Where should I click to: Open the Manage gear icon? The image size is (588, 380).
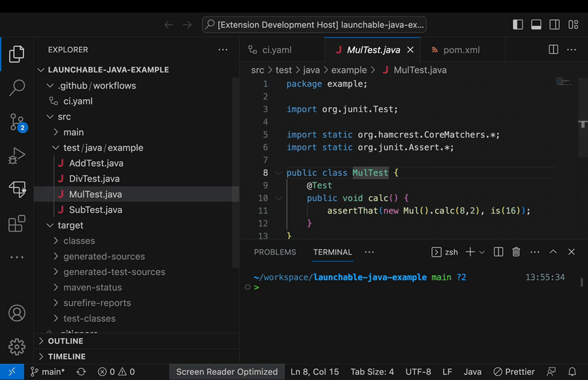(x=17, y=347)
